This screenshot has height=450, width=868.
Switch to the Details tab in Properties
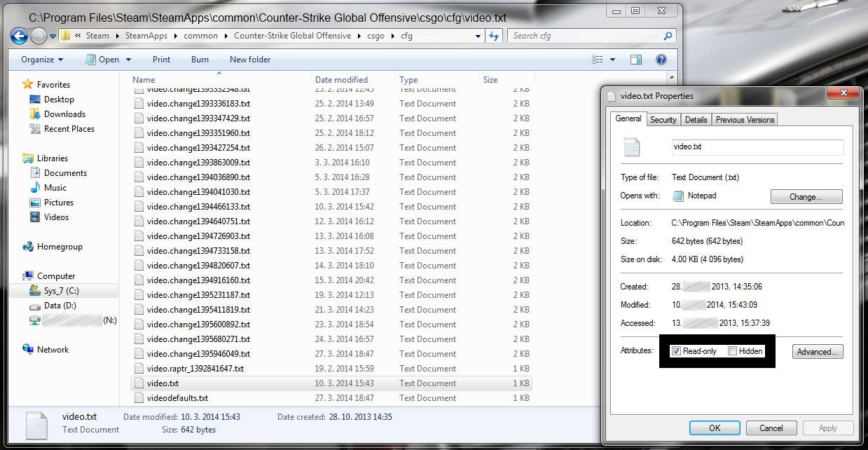pos(696,120)
